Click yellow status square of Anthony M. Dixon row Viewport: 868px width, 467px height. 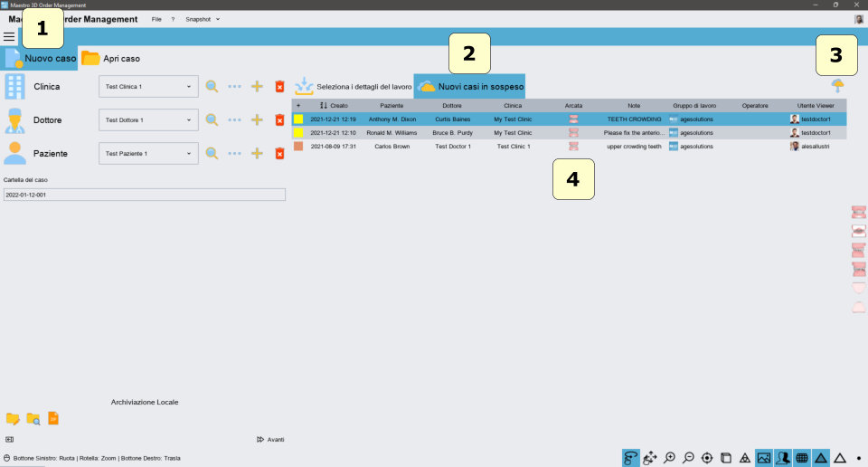298,119
